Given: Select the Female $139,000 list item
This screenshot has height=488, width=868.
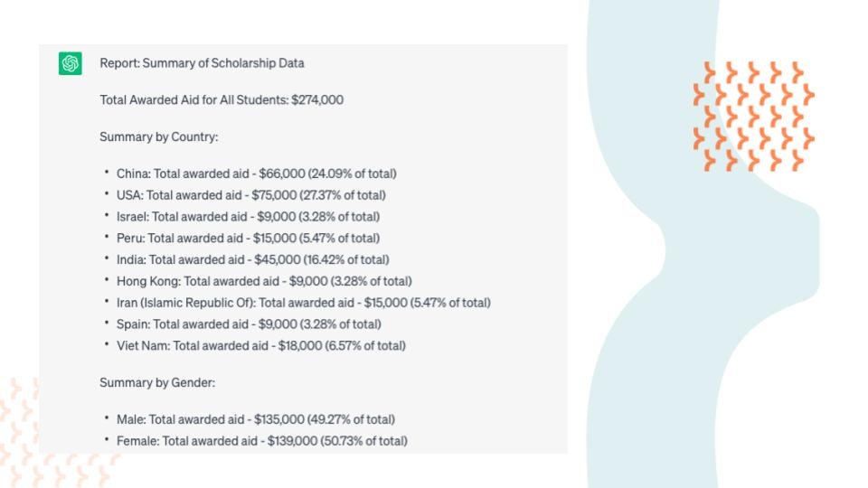Looking at the screenshot, I should (262, 441).
